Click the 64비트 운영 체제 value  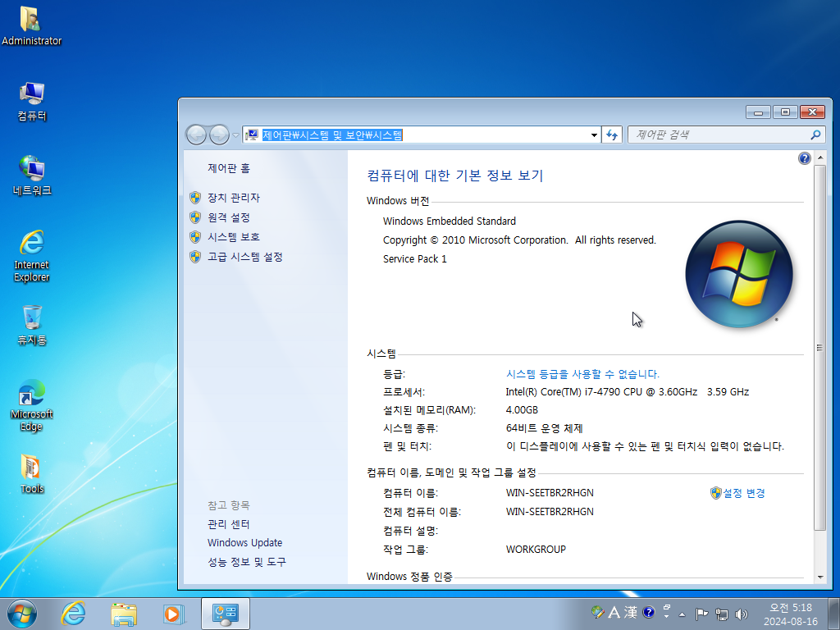coord(545,428)
